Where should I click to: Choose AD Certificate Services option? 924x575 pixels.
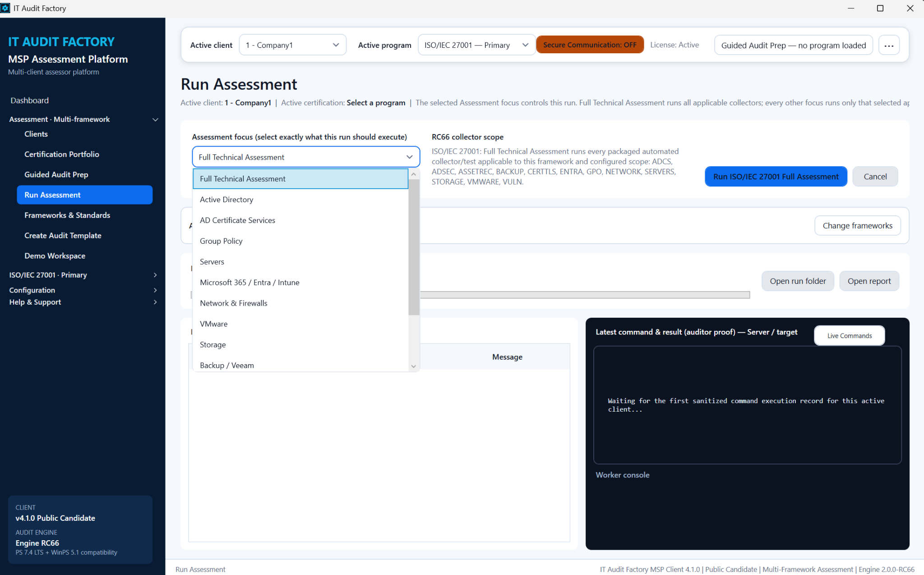coord(300,220)
